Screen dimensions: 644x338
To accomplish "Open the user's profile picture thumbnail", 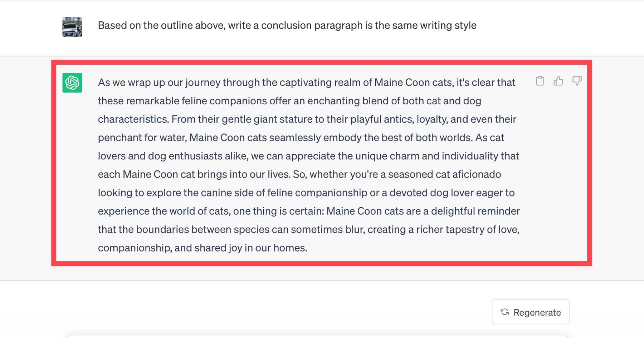I will pos(72,27).
